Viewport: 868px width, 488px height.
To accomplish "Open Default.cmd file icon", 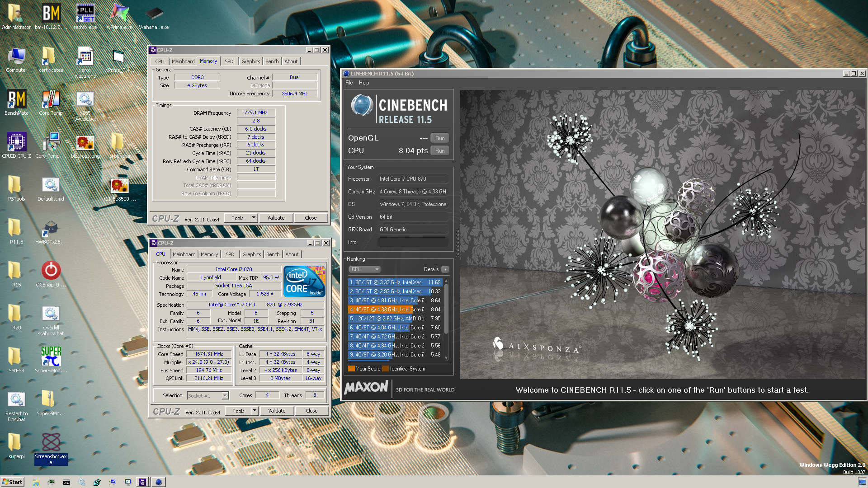I will point(51,188).
